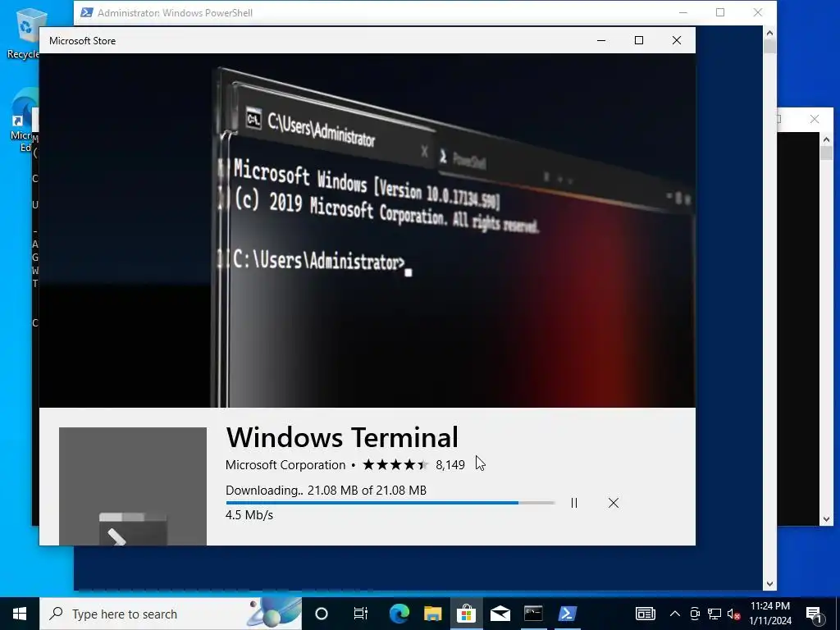840x630 pixels.
Task: Open Cortana from the taskbar
Action: [321, 614]
